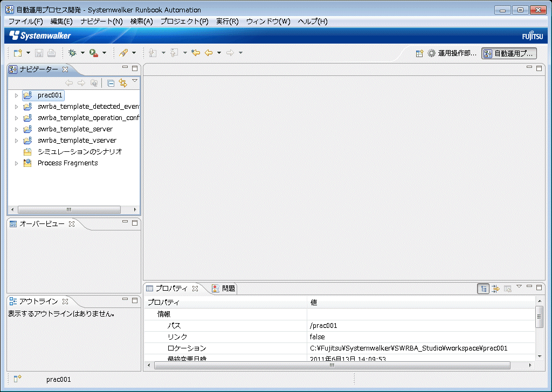Click the Run with toolbox icon

click(x=94, y=53)
